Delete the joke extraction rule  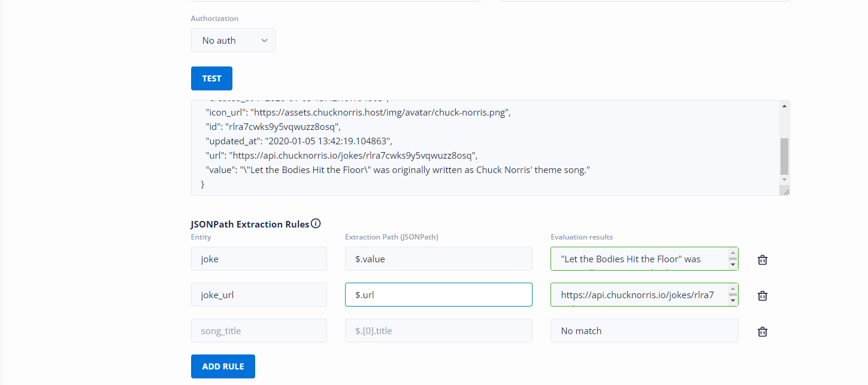(x=763, y=259)
